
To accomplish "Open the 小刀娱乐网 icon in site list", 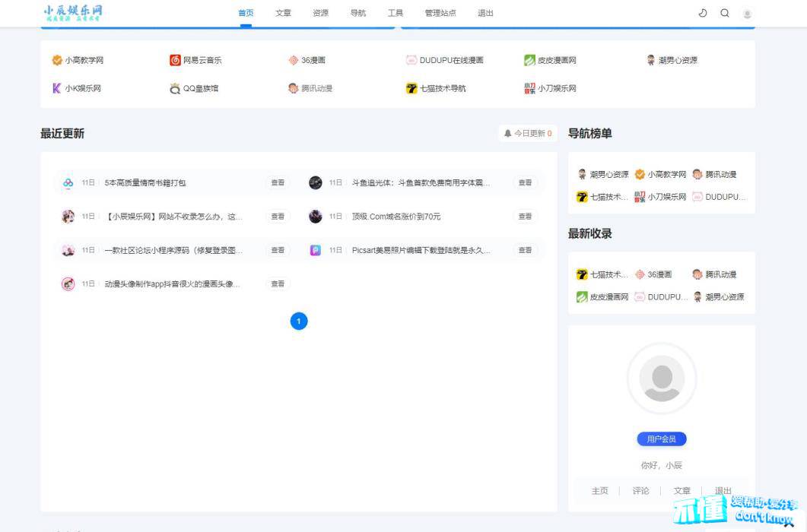I will pos(529,88).
